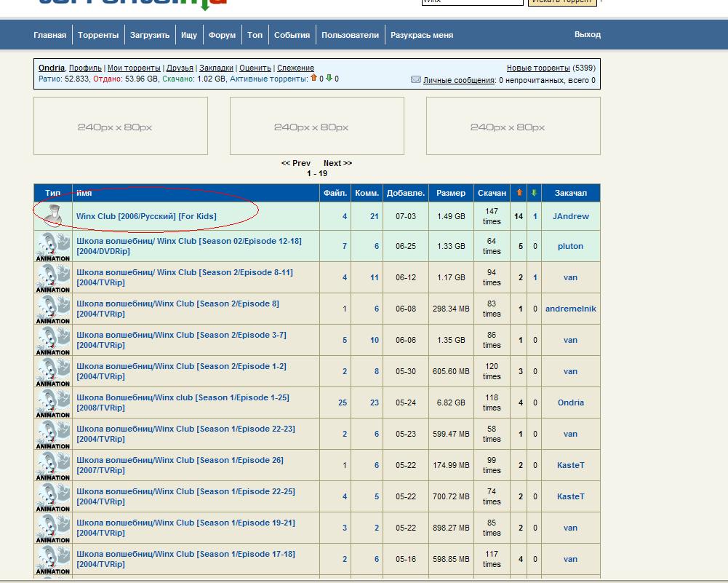Click Animation icon for Season 1/Episode 1-25 torrent
Screen dimensions: 728x583
pos(53,402)
